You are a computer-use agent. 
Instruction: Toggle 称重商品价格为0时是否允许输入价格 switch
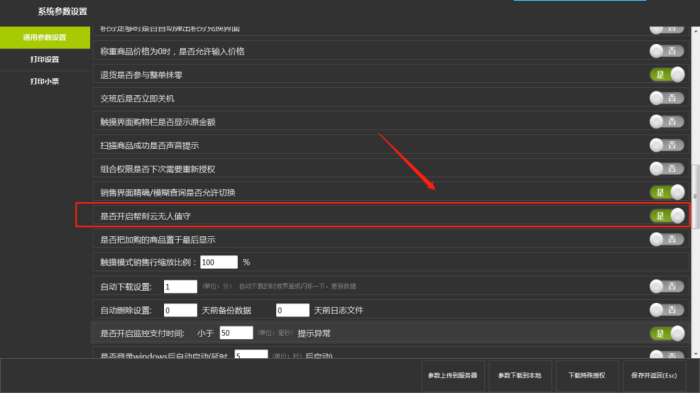[667, 51]
